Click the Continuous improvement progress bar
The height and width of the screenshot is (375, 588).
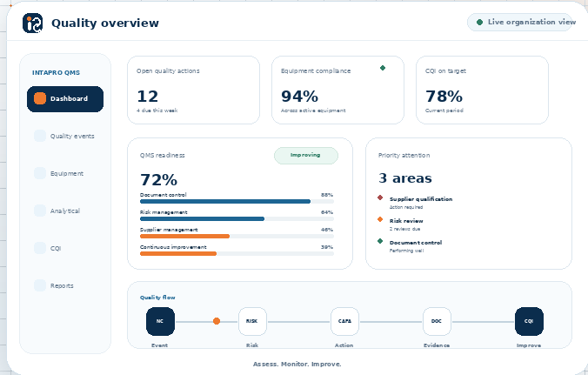tap(237, 254)
